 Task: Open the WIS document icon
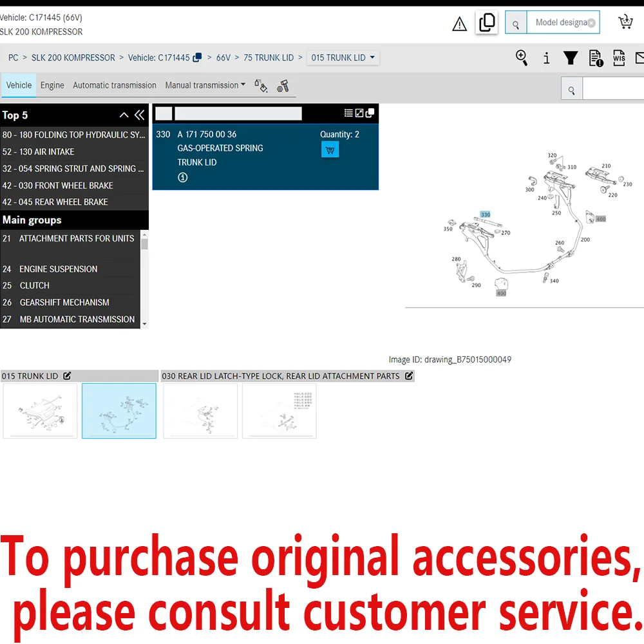point(618,58)
